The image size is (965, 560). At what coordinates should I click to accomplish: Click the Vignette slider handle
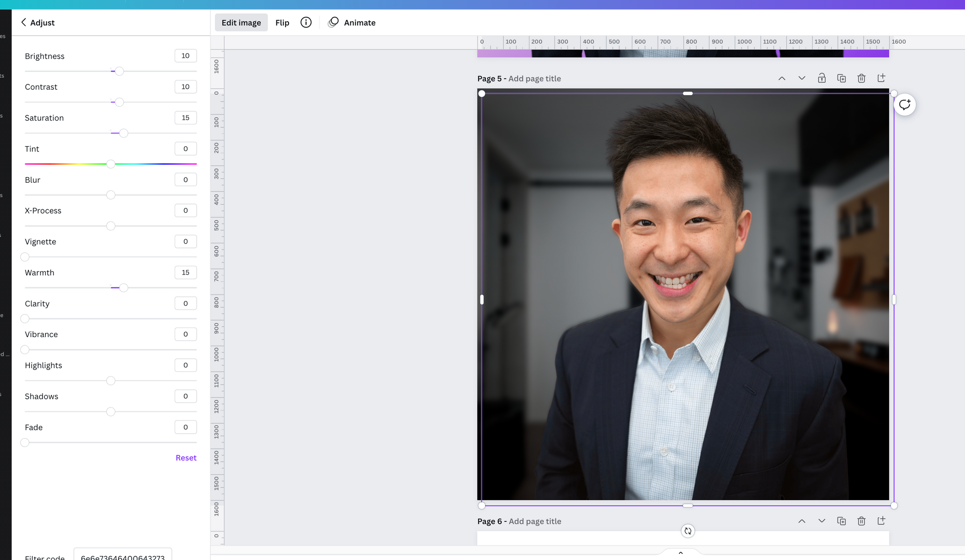(25, 257)
